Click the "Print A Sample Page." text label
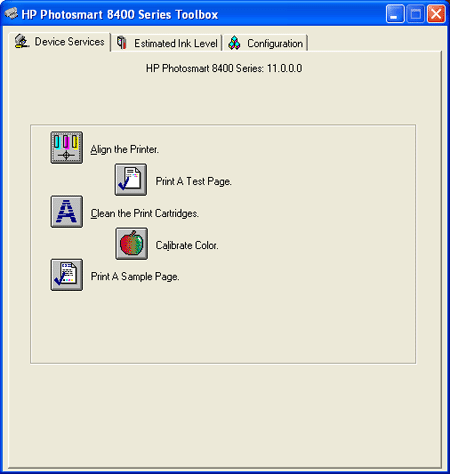The image size is (450, 474). click(135, 276)
